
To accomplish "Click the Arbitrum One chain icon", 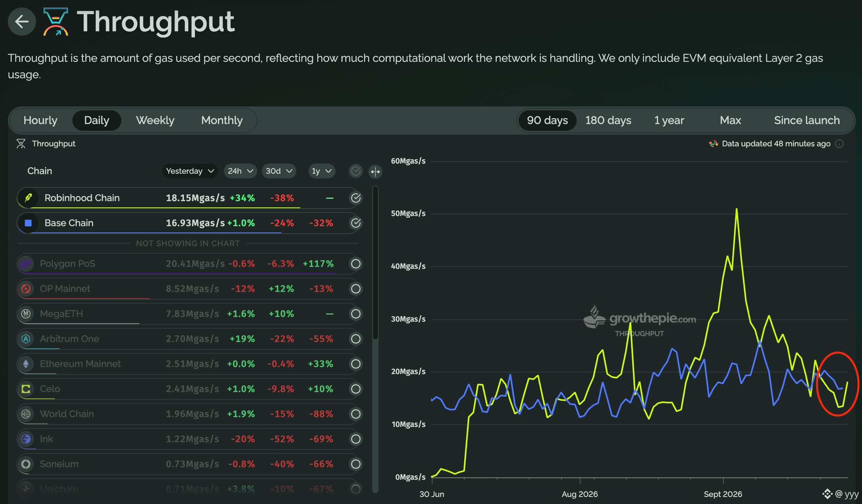I will pos(26,339).
